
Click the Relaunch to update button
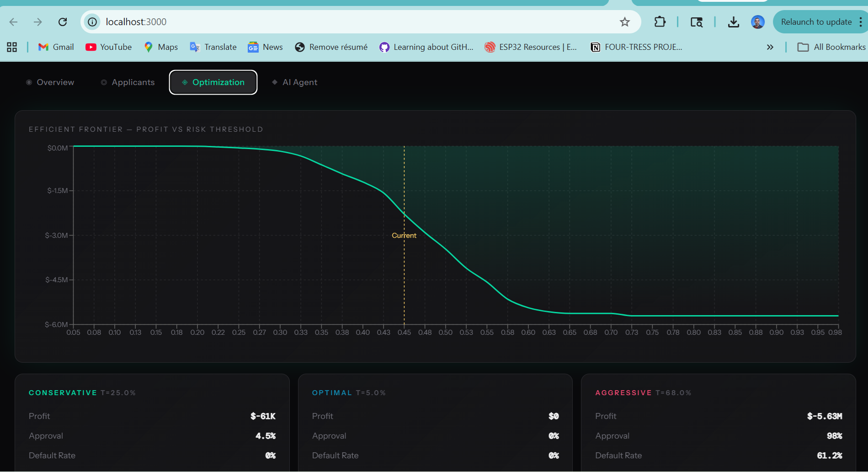(x=816, y=22)
